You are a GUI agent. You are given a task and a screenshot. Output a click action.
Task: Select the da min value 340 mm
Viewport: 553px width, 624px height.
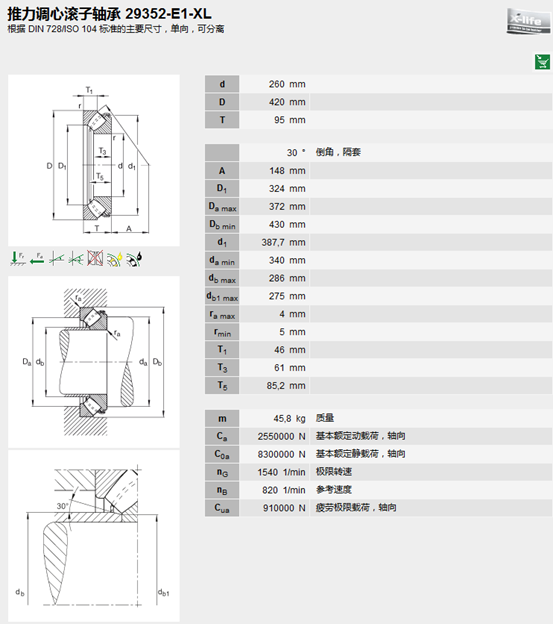coord(287,260)
